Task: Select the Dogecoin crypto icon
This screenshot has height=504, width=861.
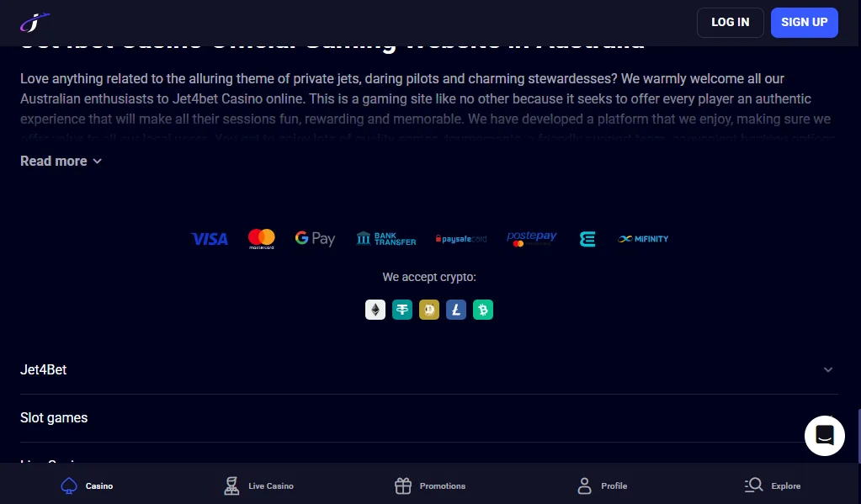Action: [429, 310]
